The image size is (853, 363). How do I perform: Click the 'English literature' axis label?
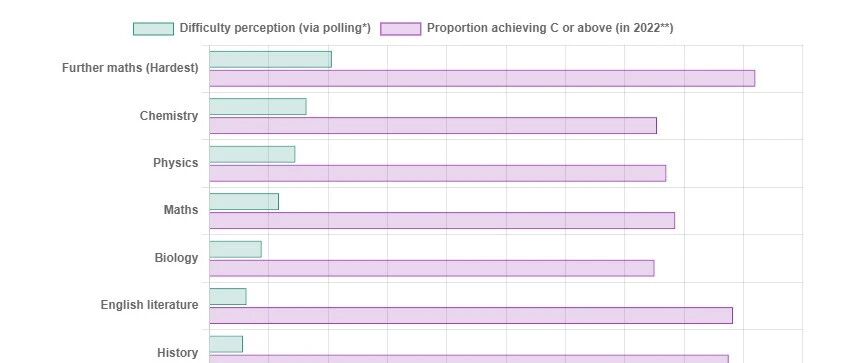tap(149, 305)
